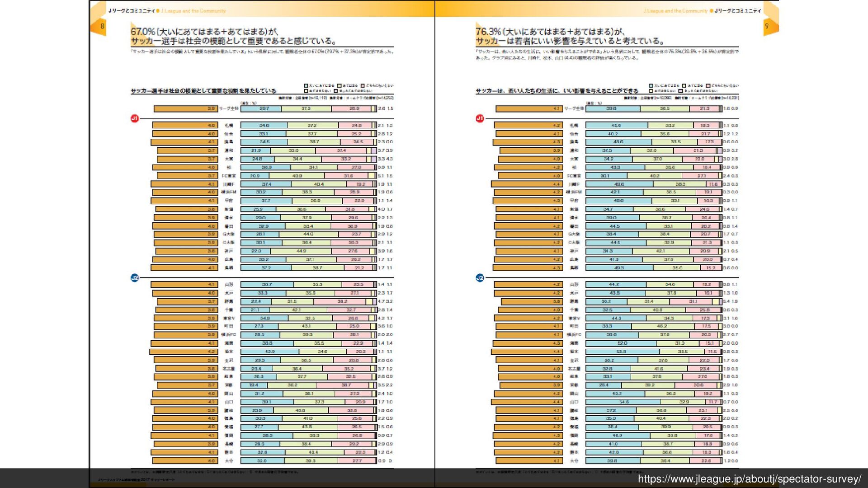Click the blue J2 badge on right page
This screenshot has height=488, width=868.
[480, 277]
